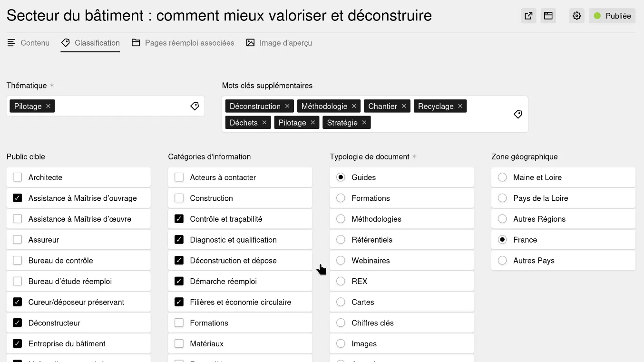The height and width of the screenshot is (362, 644).
Task: Remove the Déconstruction keyword tag
Action: pos(287,106)
